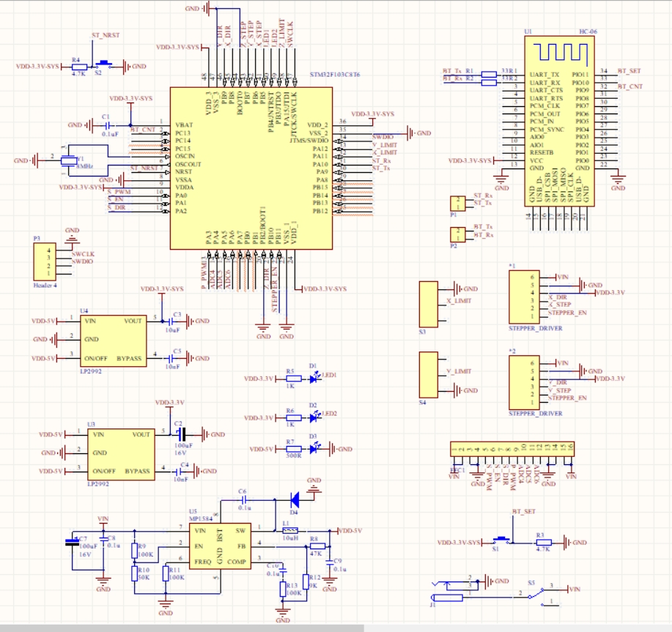Select the *1 STEPPER_DRIVER connector
Viewport: 672px width, 632px height.
pos(524,297)
